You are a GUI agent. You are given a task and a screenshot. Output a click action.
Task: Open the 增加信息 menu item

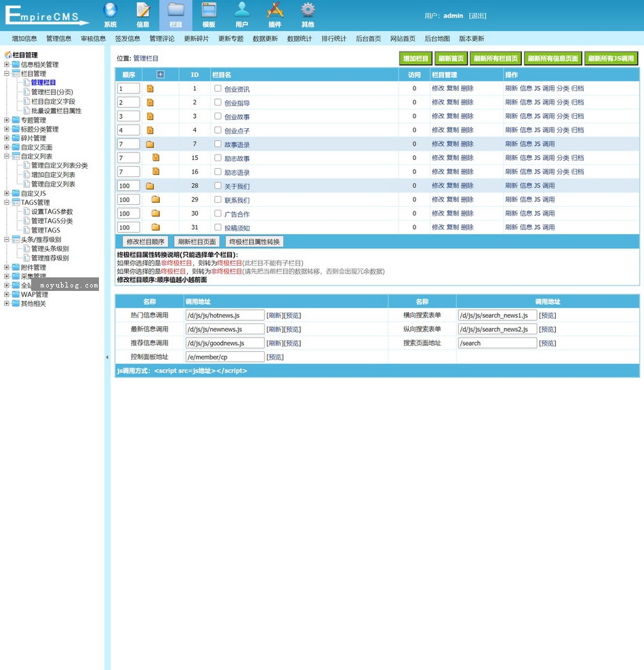[x=24, y=39]
